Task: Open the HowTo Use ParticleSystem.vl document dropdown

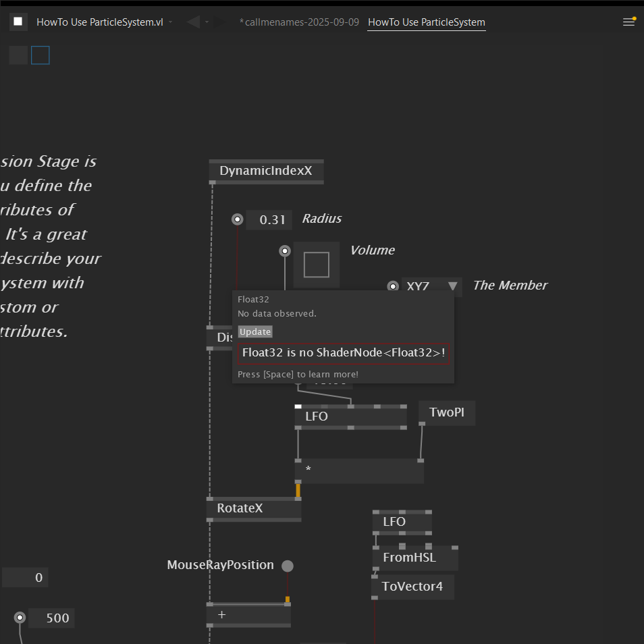Action: pyautogui.click(x=171, y=22)
